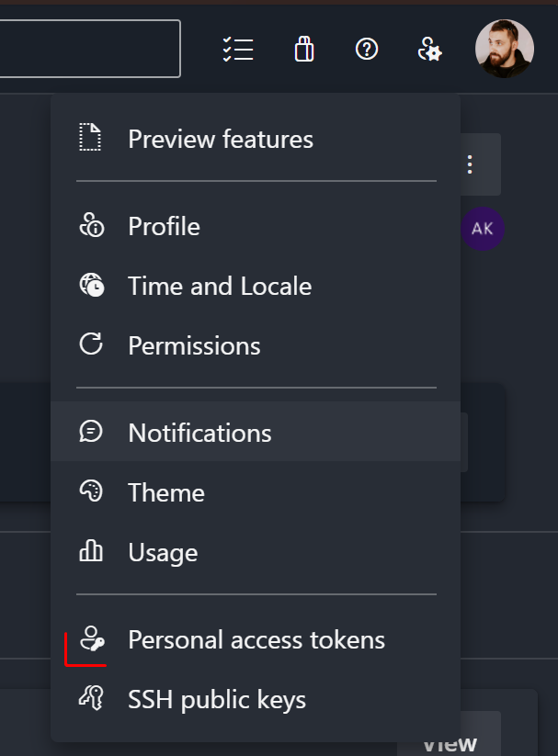Click the purple AK avatar badge

[483, 229]
